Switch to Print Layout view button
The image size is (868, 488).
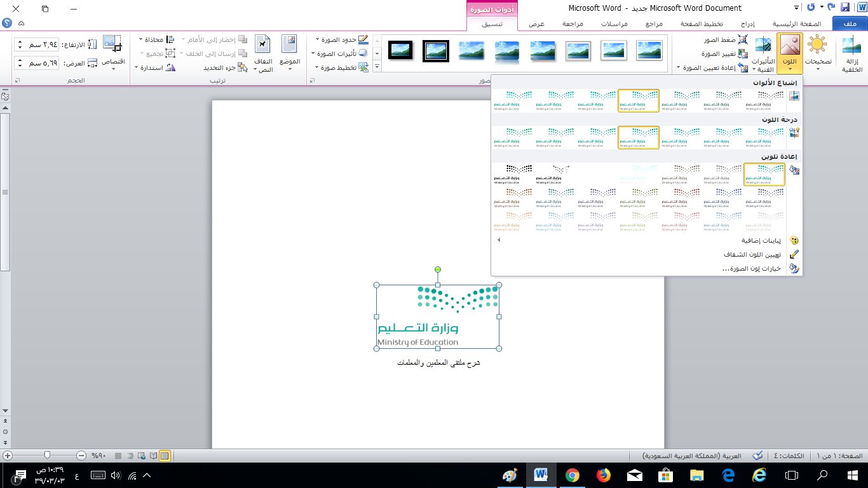point(165,456)
